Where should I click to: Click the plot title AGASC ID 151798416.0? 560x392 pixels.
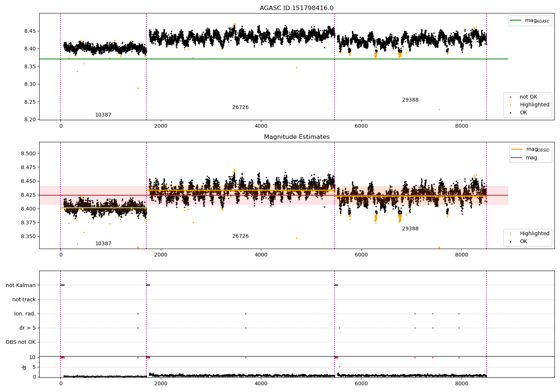click(296, 8)
